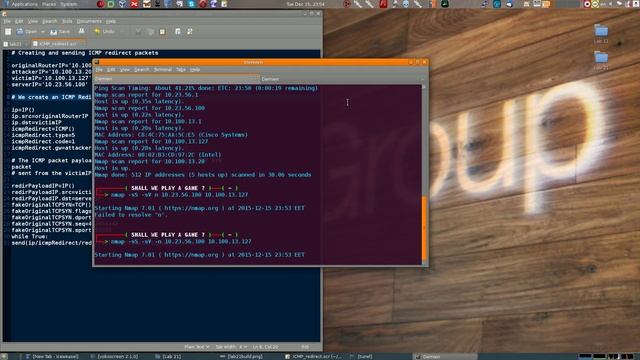Open the Tab Width dropdown in status bar
The height and width of the screenshot is (360, 640).
(x=231, y=347)
